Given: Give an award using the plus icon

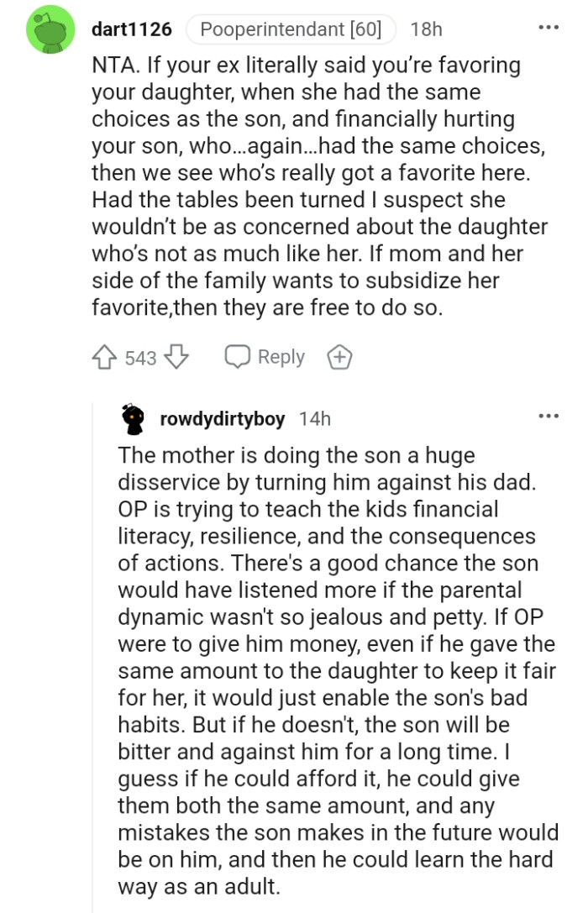Looking at the screenshot, I should (x=339, y=357).
